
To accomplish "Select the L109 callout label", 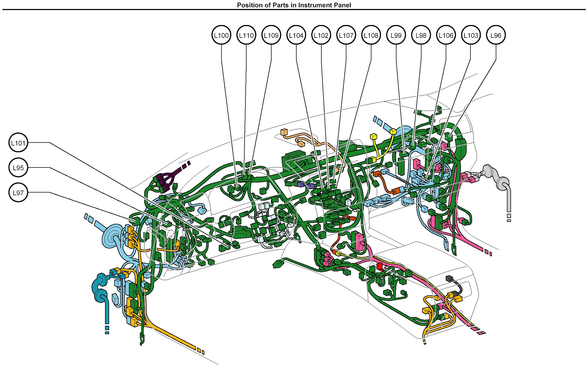I will tap(271, 35).
